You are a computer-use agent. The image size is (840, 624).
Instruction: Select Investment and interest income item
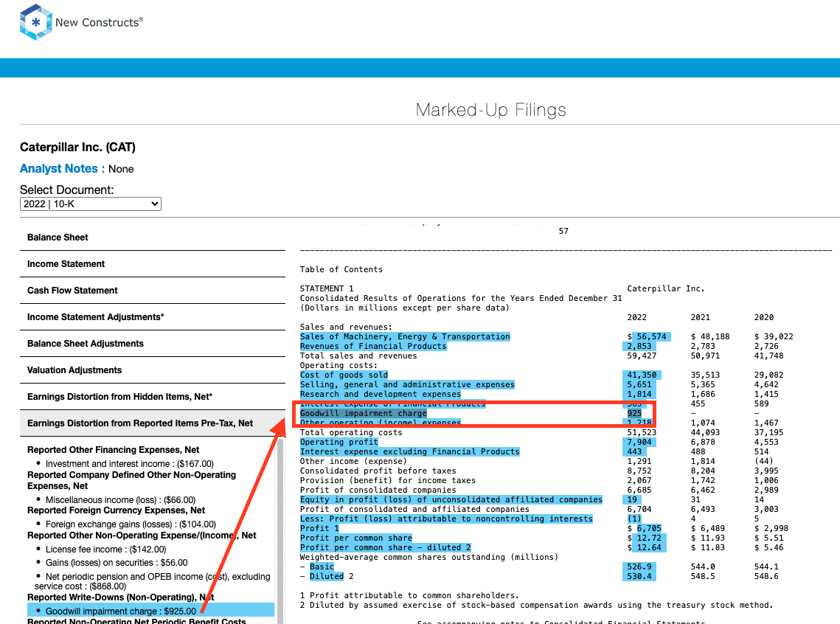tap(130, 464)
